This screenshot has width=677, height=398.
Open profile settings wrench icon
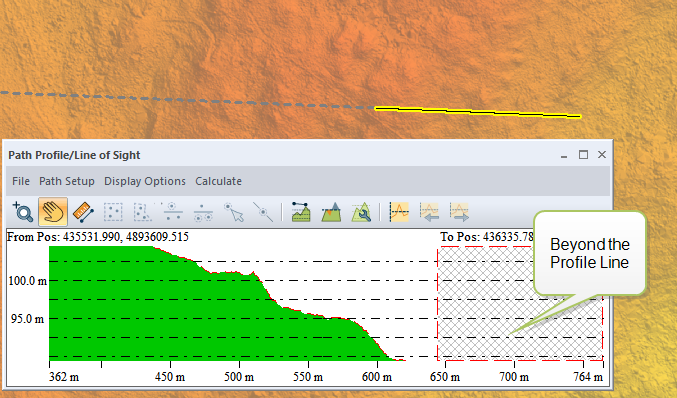pos(361,212)
